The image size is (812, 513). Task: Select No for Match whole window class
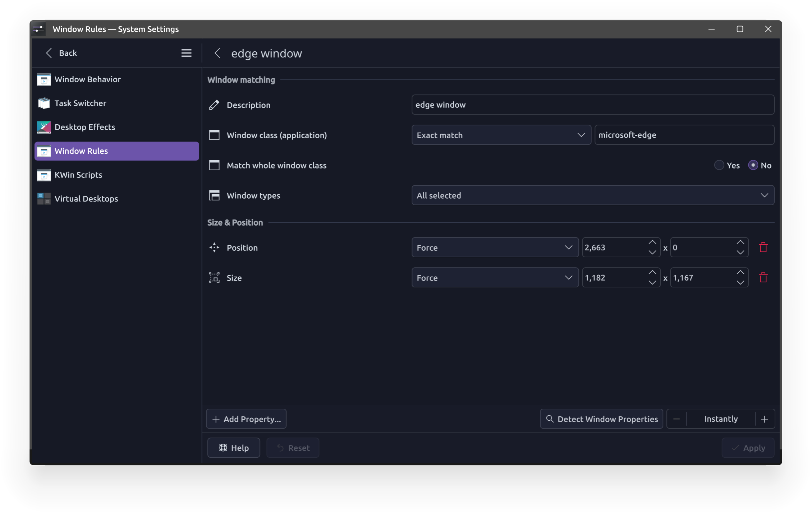click(x=753, y=165)
